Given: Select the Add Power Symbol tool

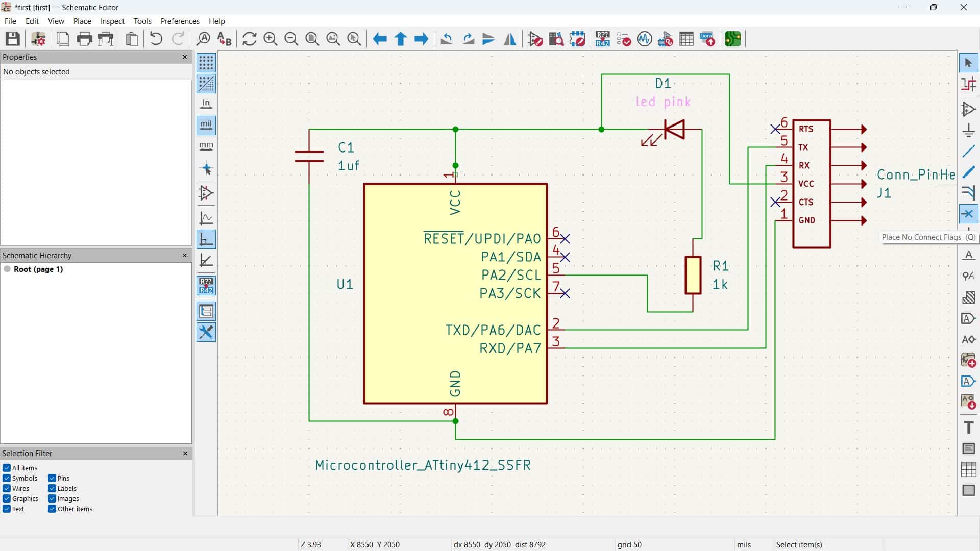Looking at the screenshot, I should coord(968,130).
